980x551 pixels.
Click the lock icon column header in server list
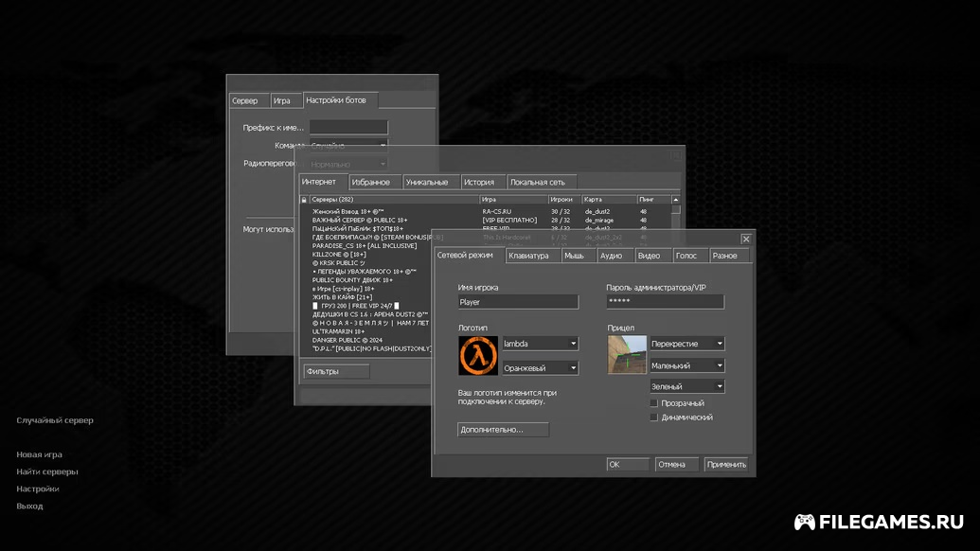coord(304,199)
